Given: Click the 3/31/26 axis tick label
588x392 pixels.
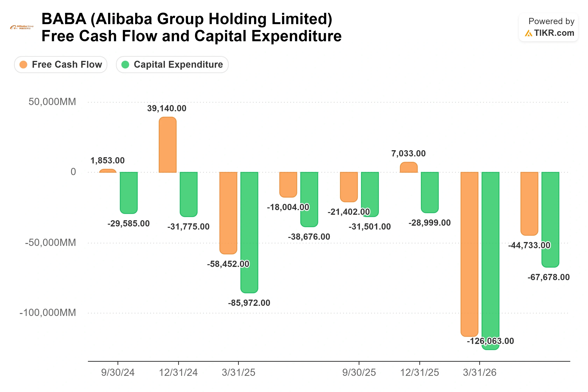Looking at the screenshot, I should [x=479, y=373].
